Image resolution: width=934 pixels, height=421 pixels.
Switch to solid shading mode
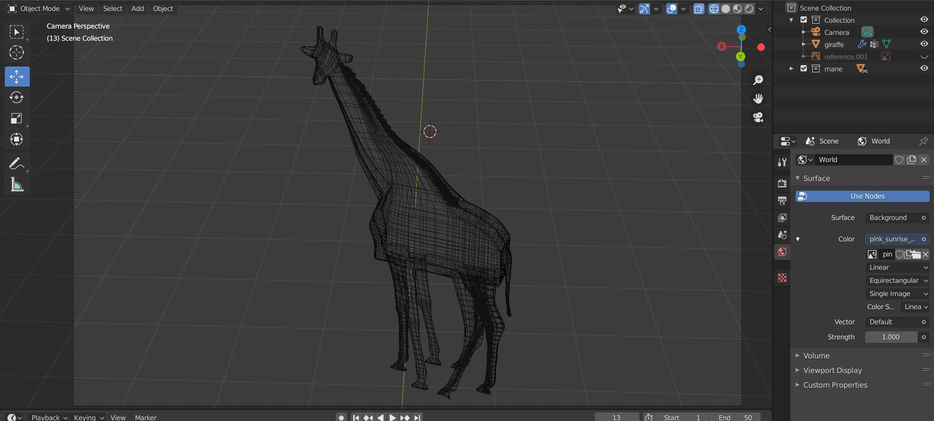pos(726,9)
